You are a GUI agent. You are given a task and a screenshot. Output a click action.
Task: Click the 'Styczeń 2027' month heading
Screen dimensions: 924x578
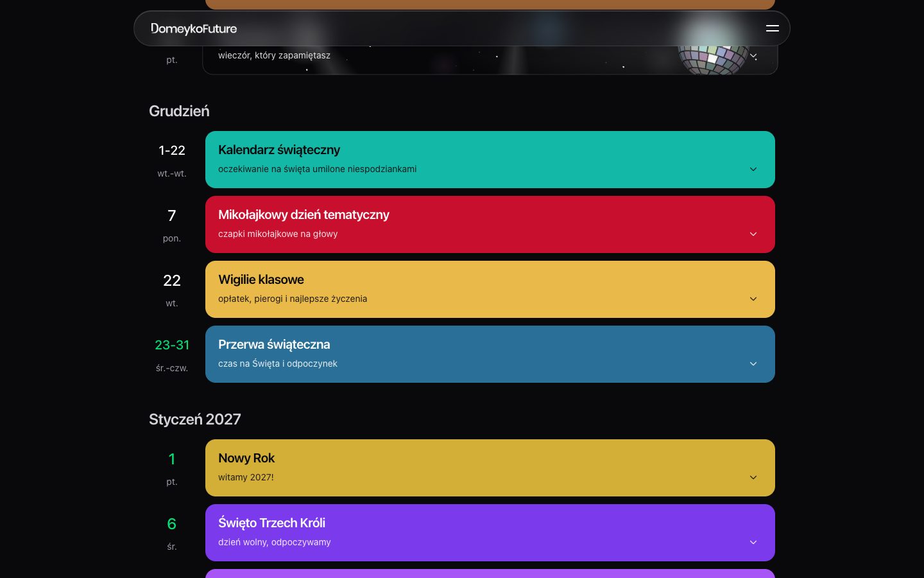[195, 419]
